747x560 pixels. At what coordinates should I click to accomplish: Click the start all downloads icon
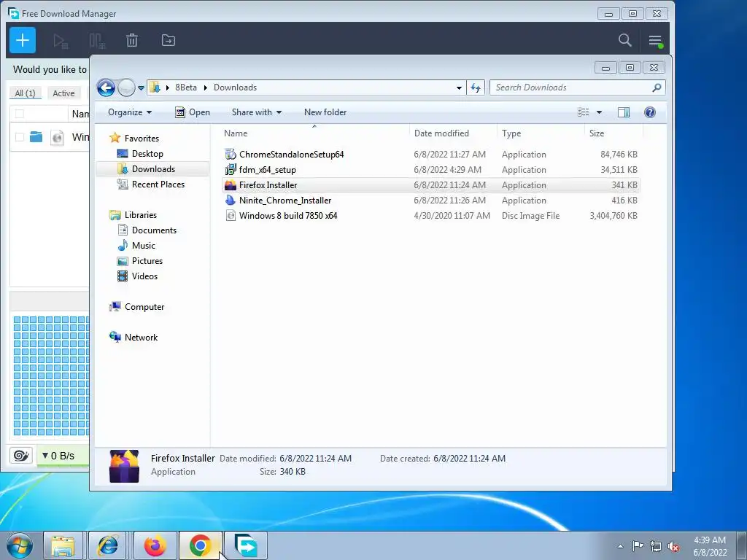coord(61,41)
